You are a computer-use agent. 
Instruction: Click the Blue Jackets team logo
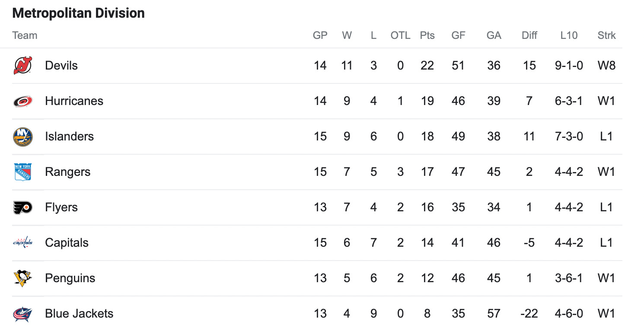22,314
